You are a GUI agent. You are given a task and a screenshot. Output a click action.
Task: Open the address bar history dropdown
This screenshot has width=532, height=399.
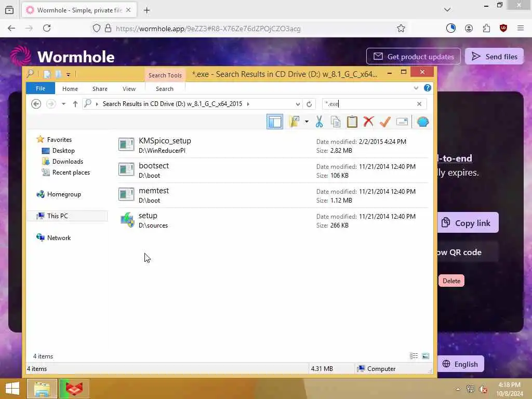[x=298, y=104]
